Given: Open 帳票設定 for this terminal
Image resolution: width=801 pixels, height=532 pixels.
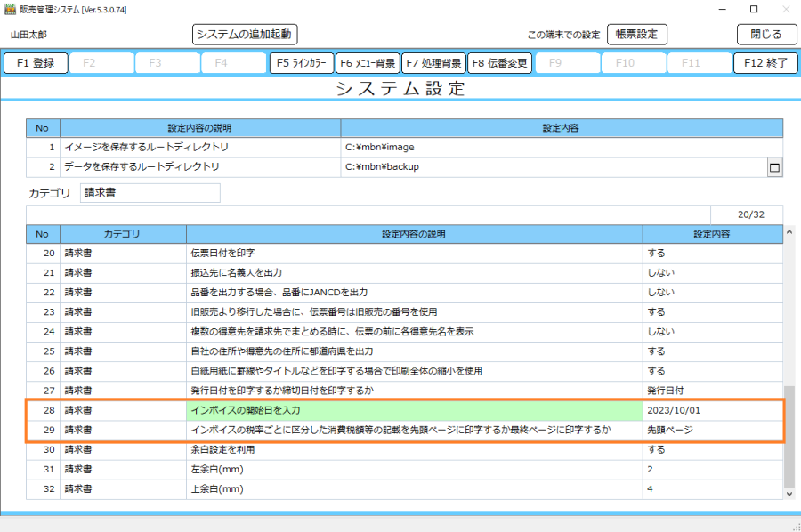Looking at the screenshot, I should click(636, 34).
